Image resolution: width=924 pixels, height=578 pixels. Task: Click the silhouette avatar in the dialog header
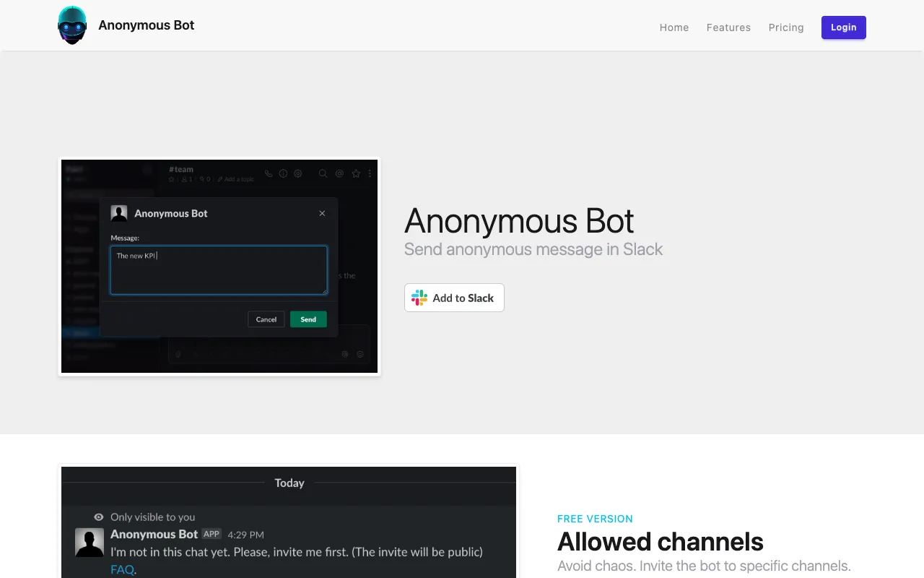tap(119, 213)
